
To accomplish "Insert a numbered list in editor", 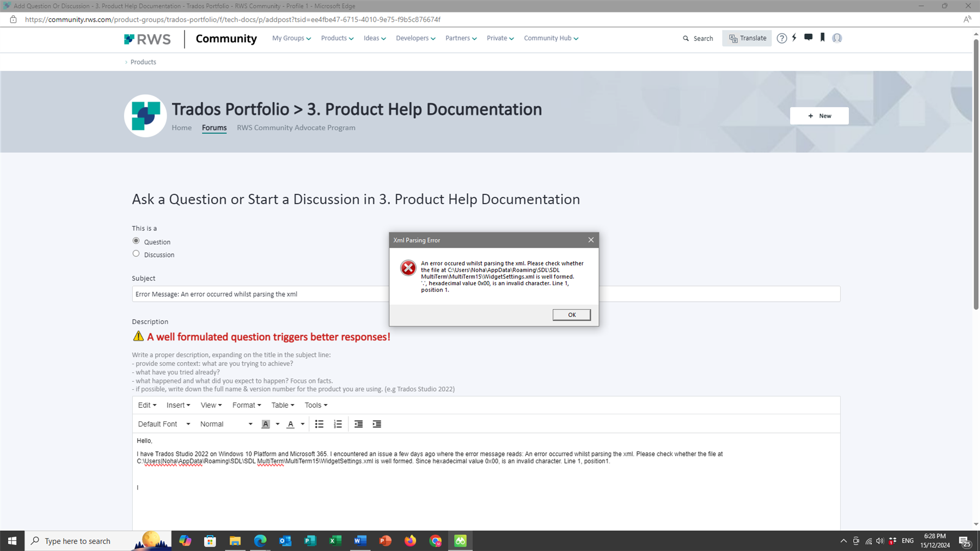I will pos(338,424).
